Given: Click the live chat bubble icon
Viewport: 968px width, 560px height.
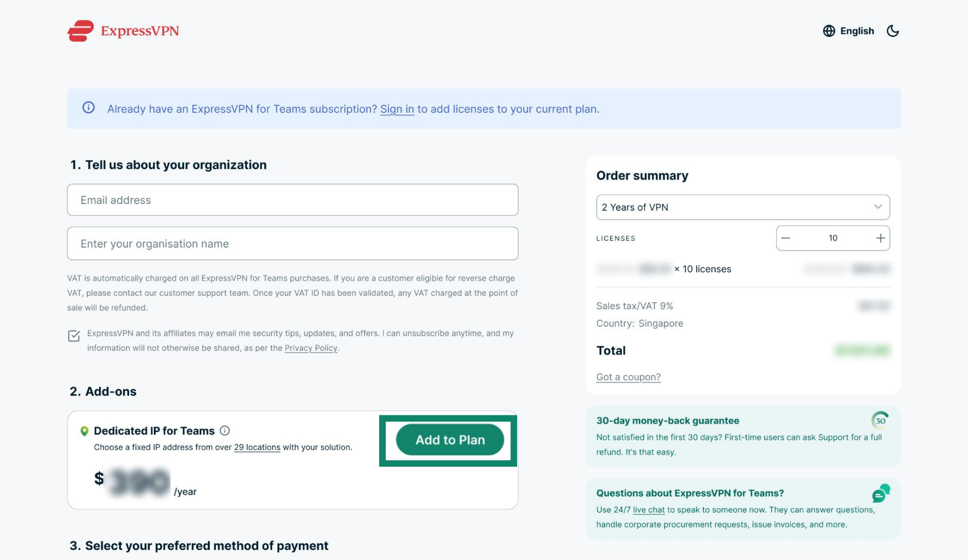Looking at the screenshot, I should [881, 493].
